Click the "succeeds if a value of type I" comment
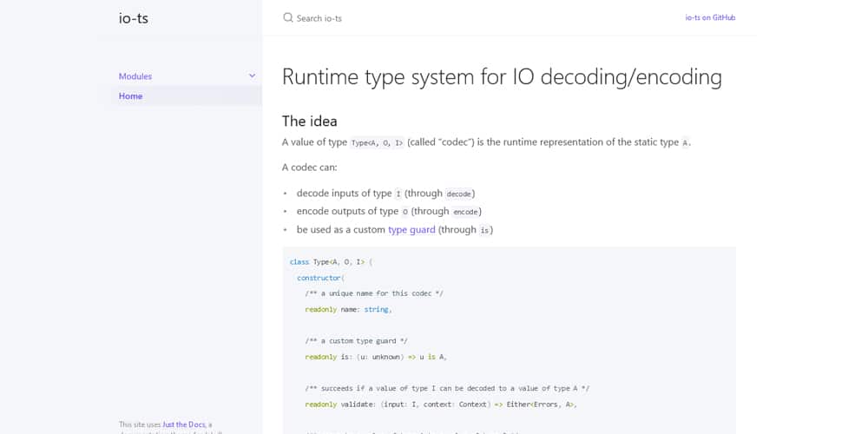The height and width of the screenshot is (434, 868). click(447, 389)
